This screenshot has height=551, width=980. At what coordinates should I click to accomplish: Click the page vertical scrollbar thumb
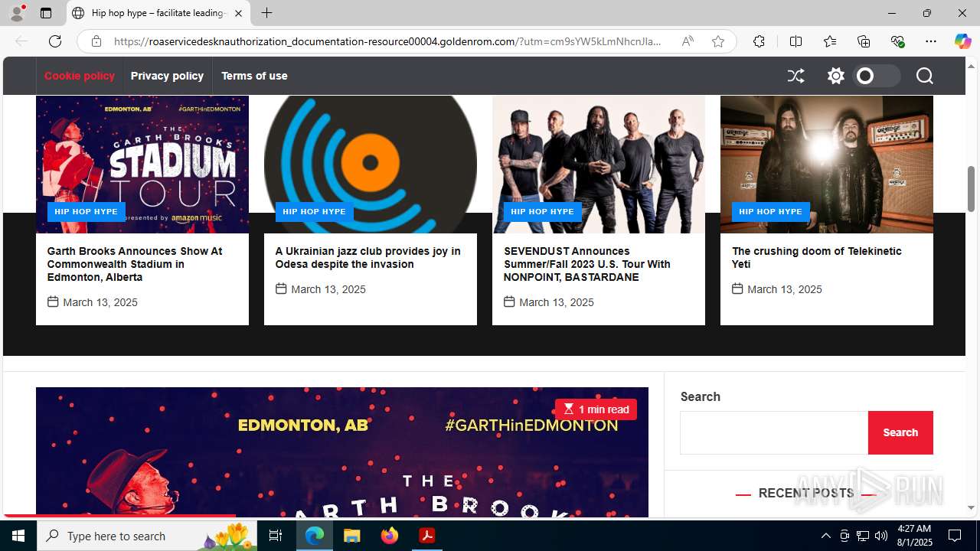(972, 188)
